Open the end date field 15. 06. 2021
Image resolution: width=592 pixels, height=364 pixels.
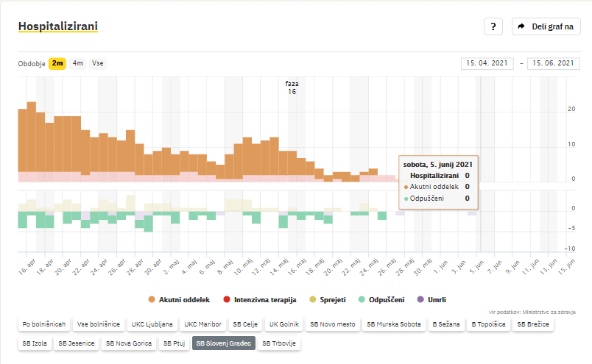click(x=549, y=64)
